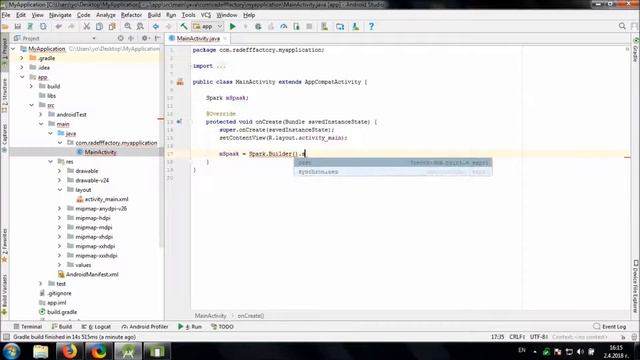Open the File menu
This screenshot has width=640, height=360.
click(6, 15)
